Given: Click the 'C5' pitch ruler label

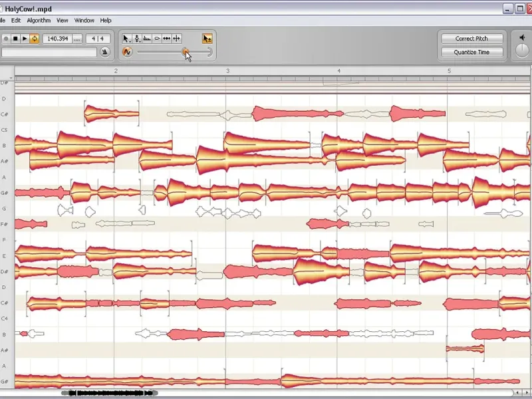Looking at the screenshot, I should 4,130.
